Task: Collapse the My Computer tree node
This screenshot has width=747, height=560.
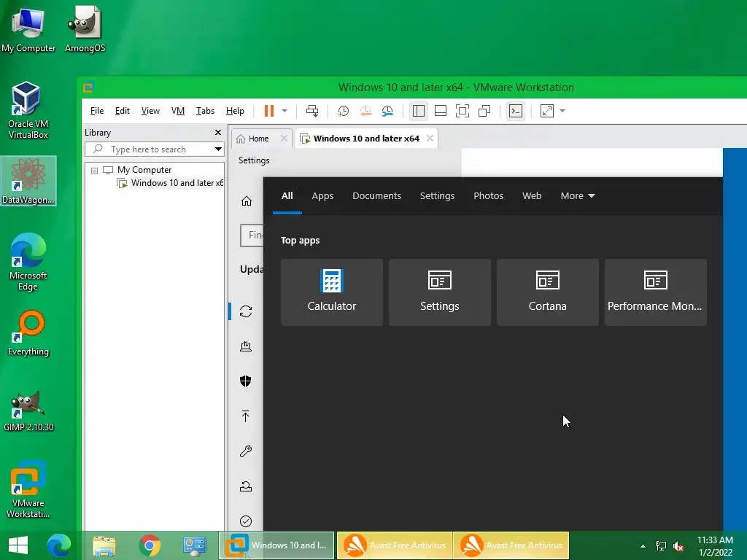Action: [x=94, y=170]
